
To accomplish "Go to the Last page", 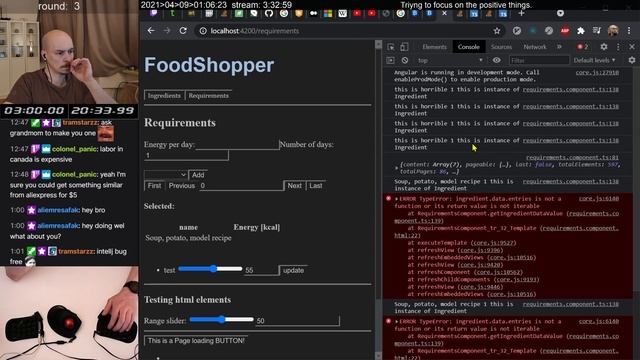I will click(x=316, y=186).
